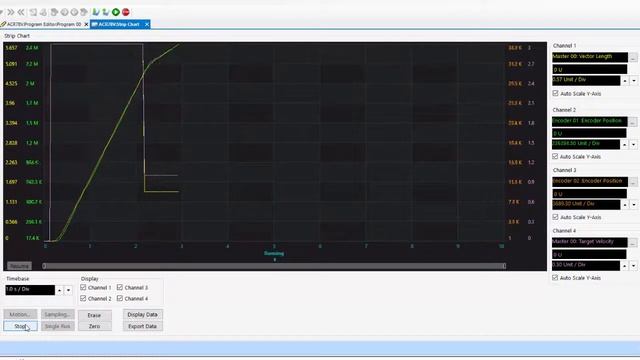Click first green download arrow toolbar icon
640x360 pixels.
pyautogui.click(x=96, y=12)
